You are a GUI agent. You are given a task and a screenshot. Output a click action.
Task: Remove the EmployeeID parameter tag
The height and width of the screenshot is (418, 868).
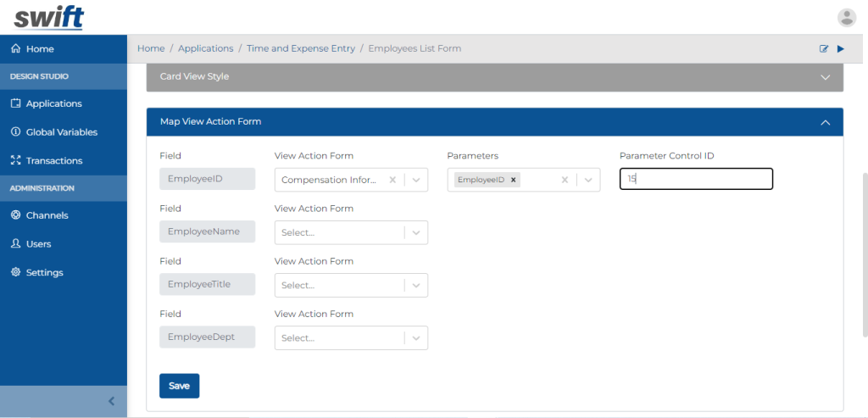click(514, 180)
